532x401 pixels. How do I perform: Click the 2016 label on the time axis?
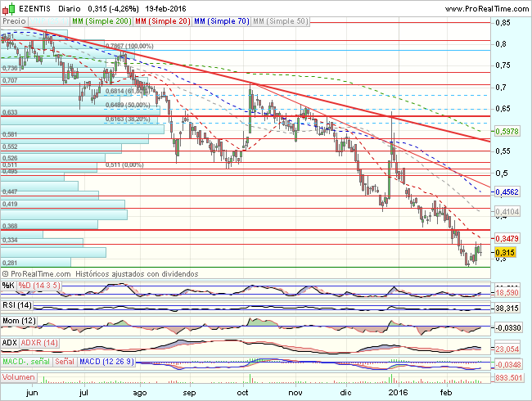[x=399, y=393]
